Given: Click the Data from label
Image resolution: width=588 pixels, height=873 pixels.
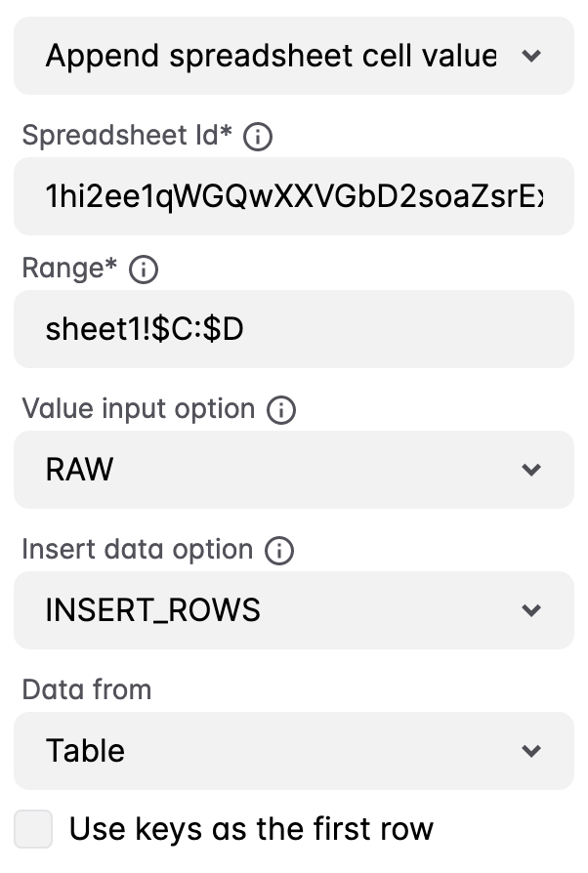Looking at the screenshot, I should tap(86, 689).
